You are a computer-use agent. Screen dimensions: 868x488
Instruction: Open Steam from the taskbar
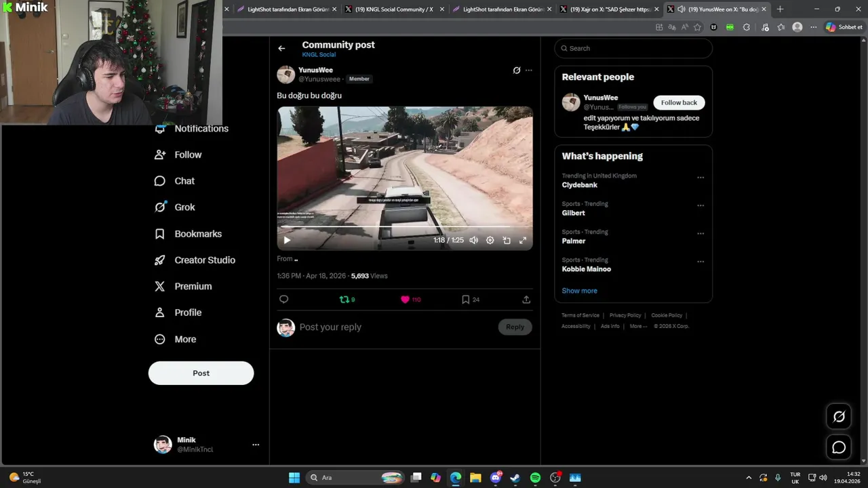515,478
